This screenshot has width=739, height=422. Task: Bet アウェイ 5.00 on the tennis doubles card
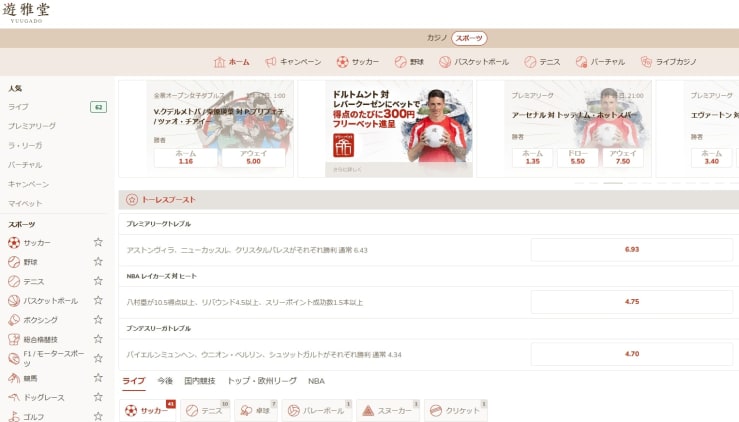point(254,157)
